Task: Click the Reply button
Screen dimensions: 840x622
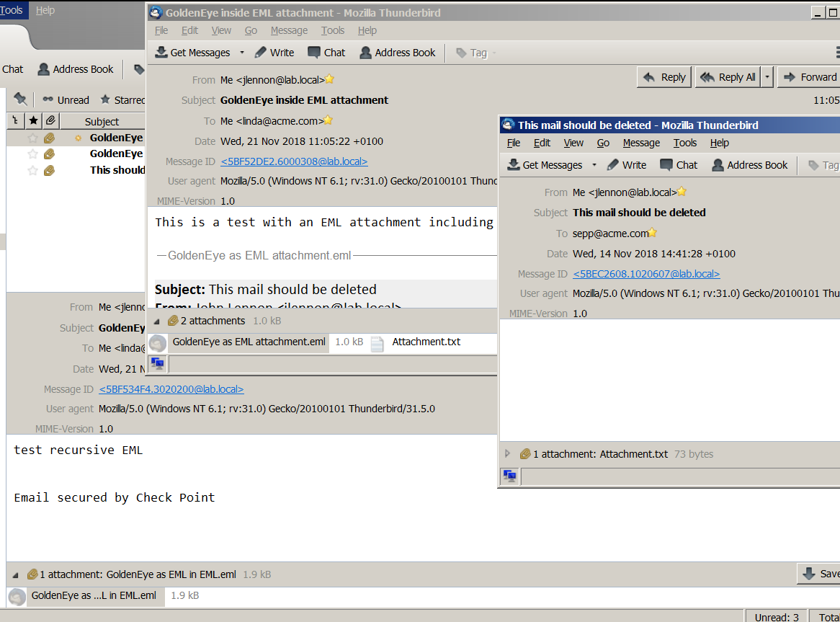Action: 664,77
